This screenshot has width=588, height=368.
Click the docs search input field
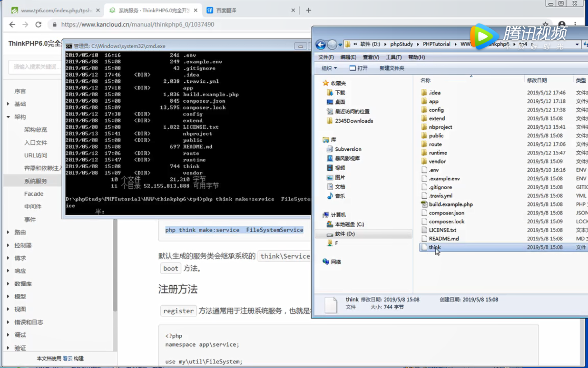pyautogui.click(x=35, y=67)
